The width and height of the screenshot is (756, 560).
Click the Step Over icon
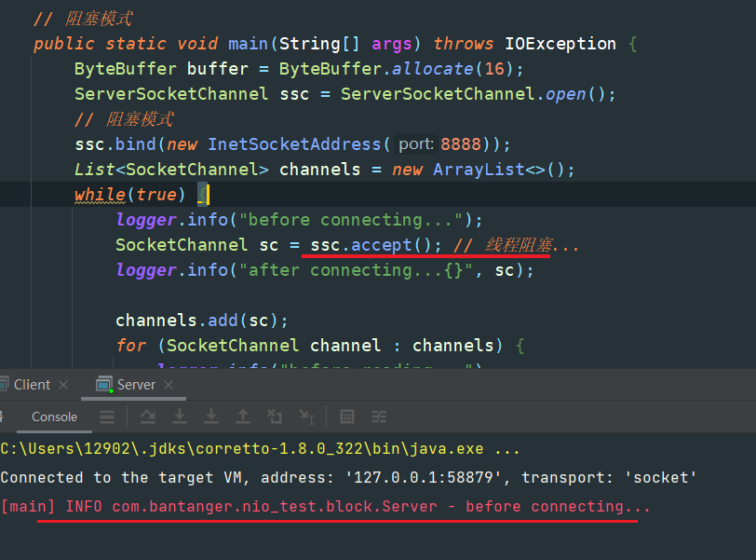point(148,417)
